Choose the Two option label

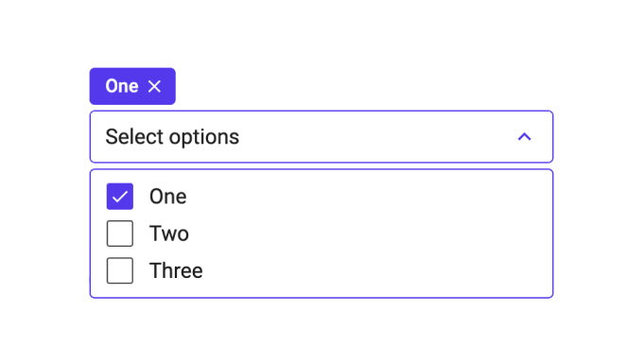click(169, 234)
